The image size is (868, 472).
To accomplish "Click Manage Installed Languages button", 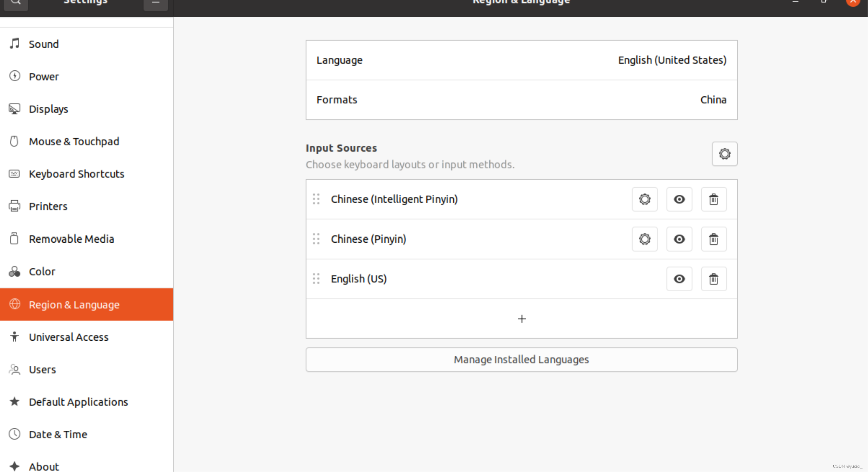I will point(521,360).
